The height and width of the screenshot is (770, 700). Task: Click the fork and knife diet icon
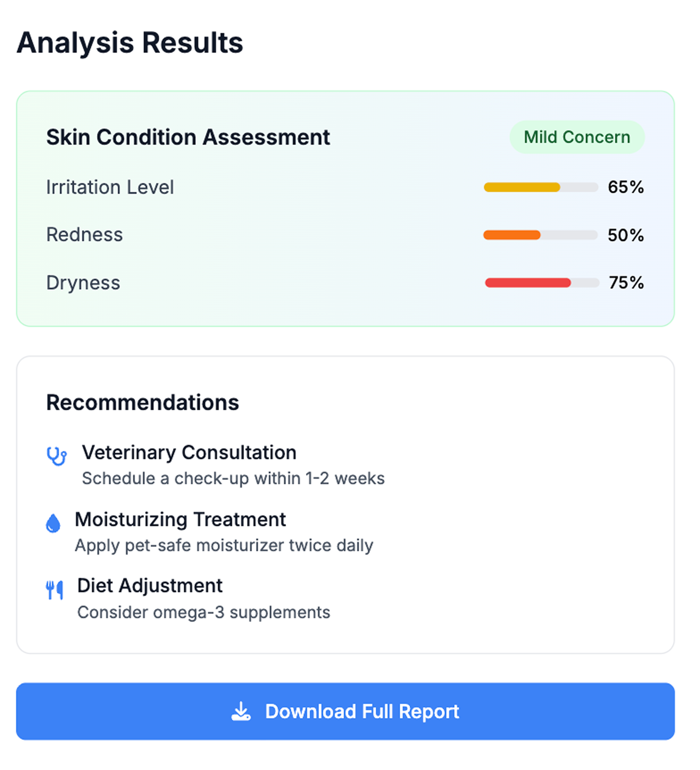pos(54,590)
